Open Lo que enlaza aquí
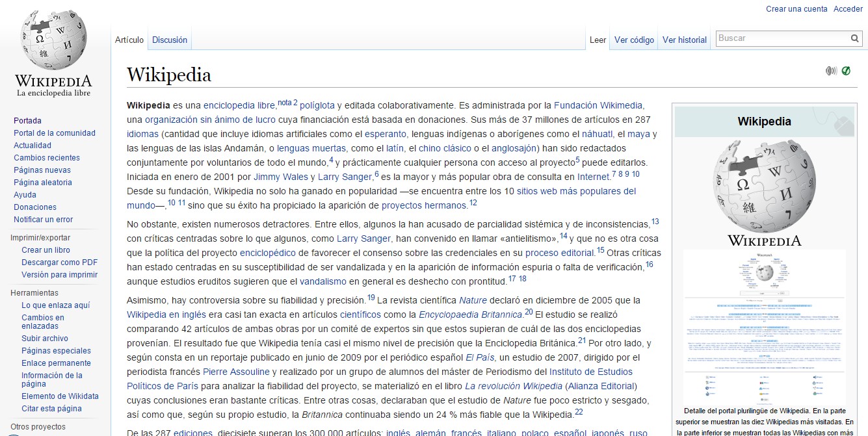This screenshot has height=436, width=868. click(56, 305)
